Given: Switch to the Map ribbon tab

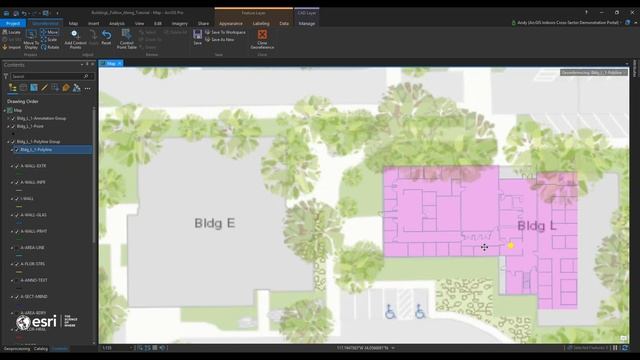Looking at the screenshot, I should pos(73,24).
